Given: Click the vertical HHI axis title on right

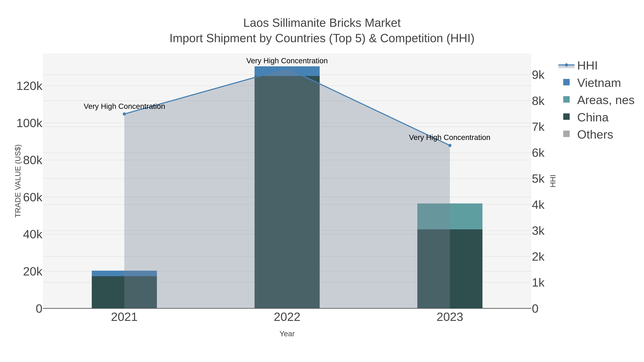Looking at the screenshot, I should 553,181.
